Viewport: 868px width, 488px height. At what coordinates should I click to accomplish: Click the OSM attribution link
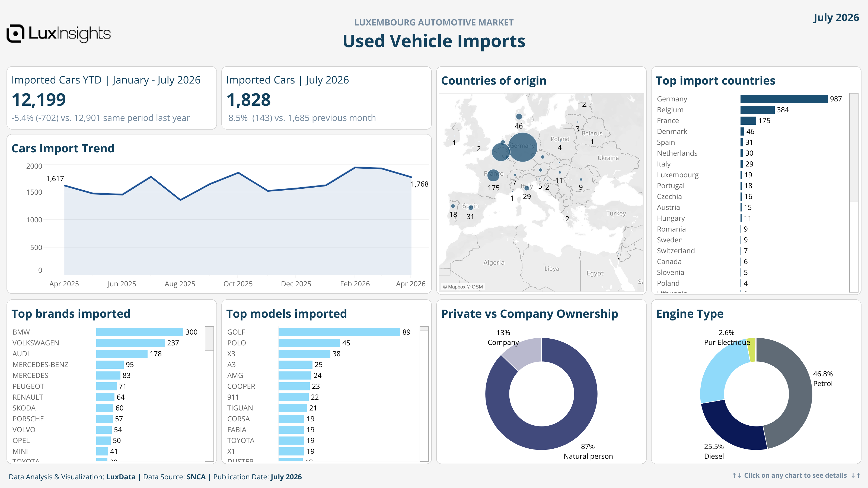[x=475, y=287]
